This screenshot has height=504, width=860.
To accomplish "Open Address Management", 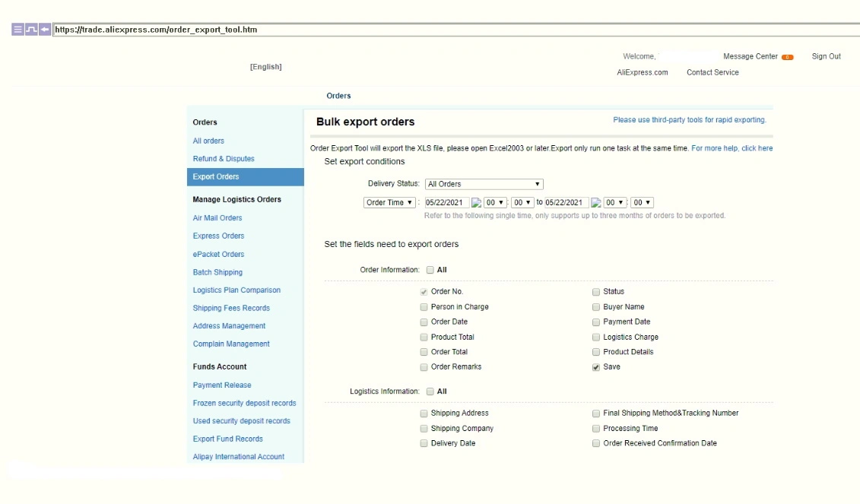I will pos(229,326).
